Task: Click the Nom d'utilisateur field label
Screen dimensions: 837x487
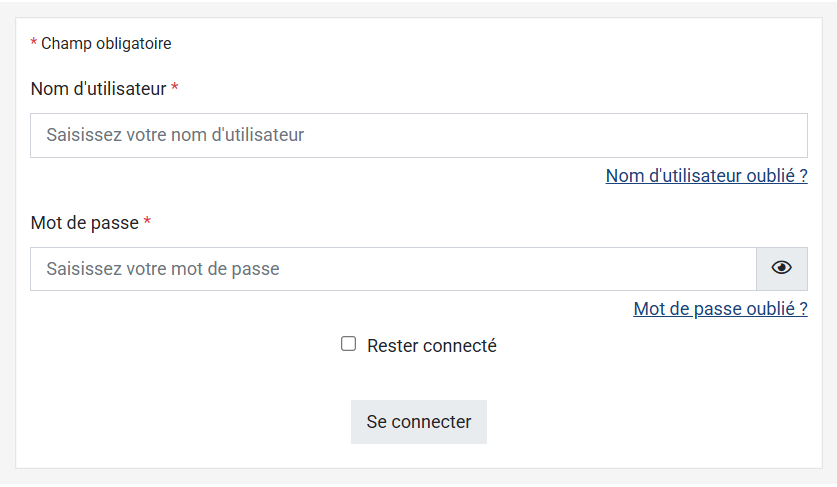Action: pos(98,89)
